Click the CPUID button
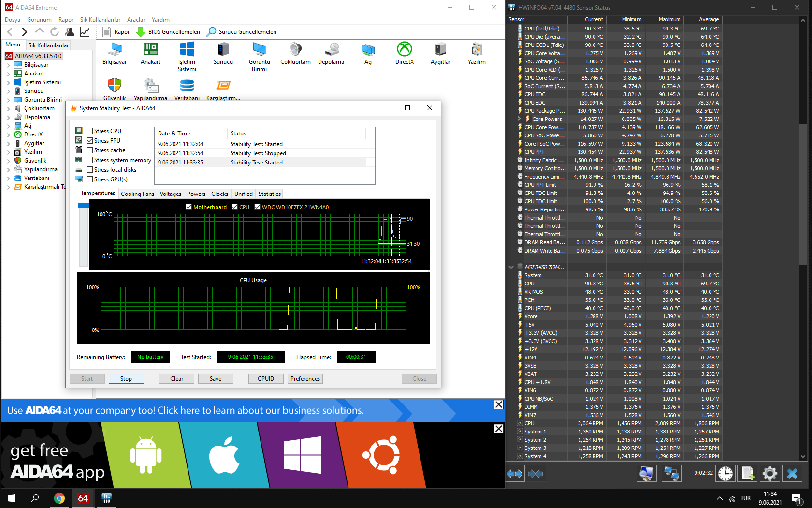 point(266,379)
